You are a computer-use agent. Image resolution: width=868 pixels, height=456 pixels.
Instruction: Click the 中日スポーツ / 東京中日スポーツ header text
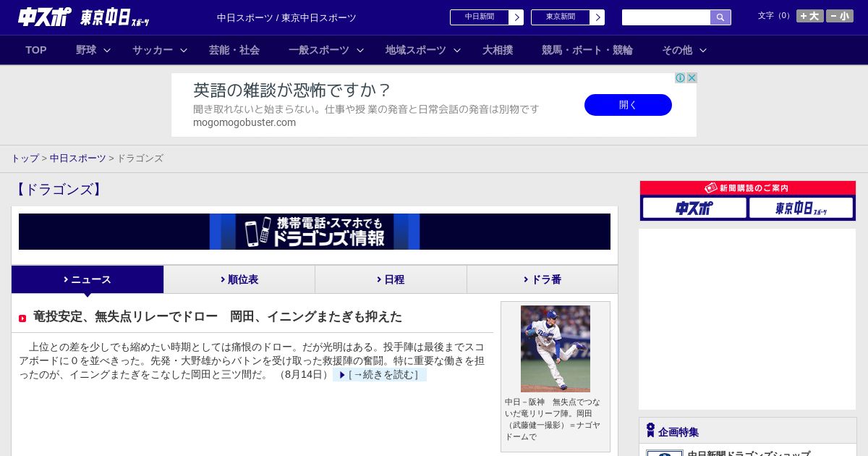[x=286, y=18]
